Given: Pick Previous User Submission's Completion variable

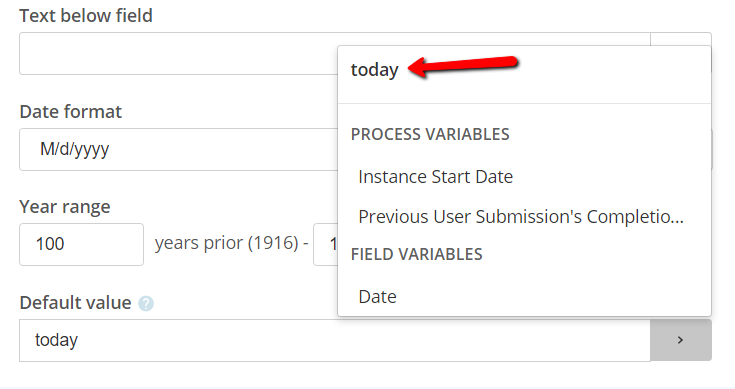Looking at the screenshot, I should pyautogui.click(x=521, y=217).
